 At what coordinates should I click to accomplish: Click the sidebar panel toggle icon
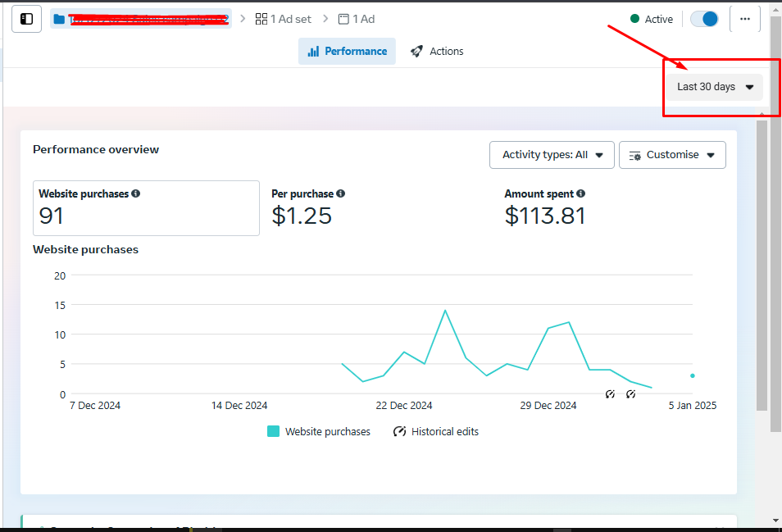pyautogui.click(x=26, y=19)
